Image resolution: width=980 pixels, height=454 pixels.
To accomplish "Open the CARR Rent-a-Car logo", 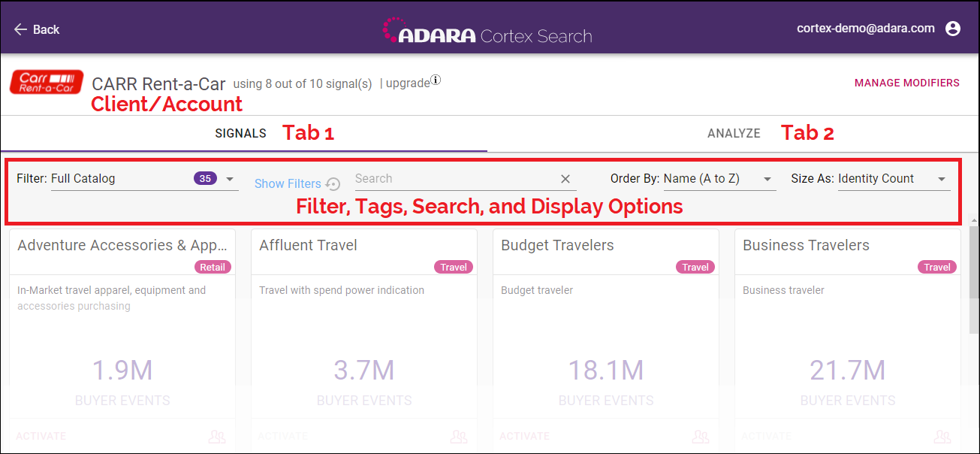I will [47, 81].
